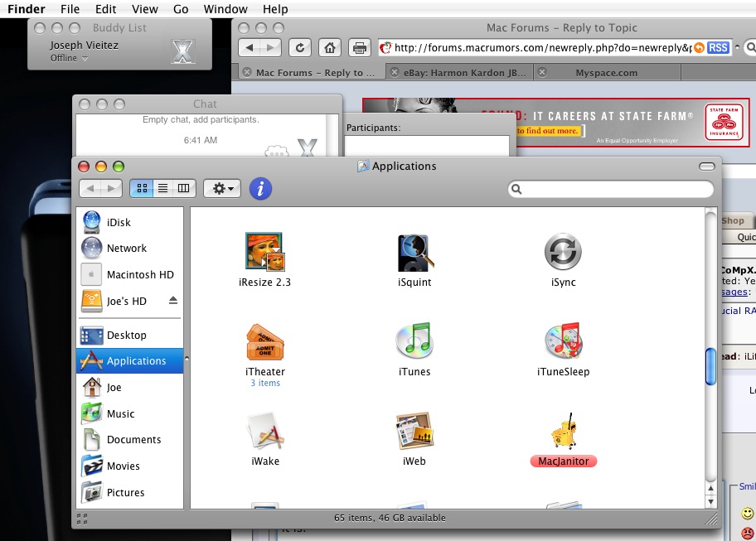Open the Pictures folder in sidebar
Image resolution: width=756 pixels, height=541 pixels.
pyautogui.click(x=129, y=492)
